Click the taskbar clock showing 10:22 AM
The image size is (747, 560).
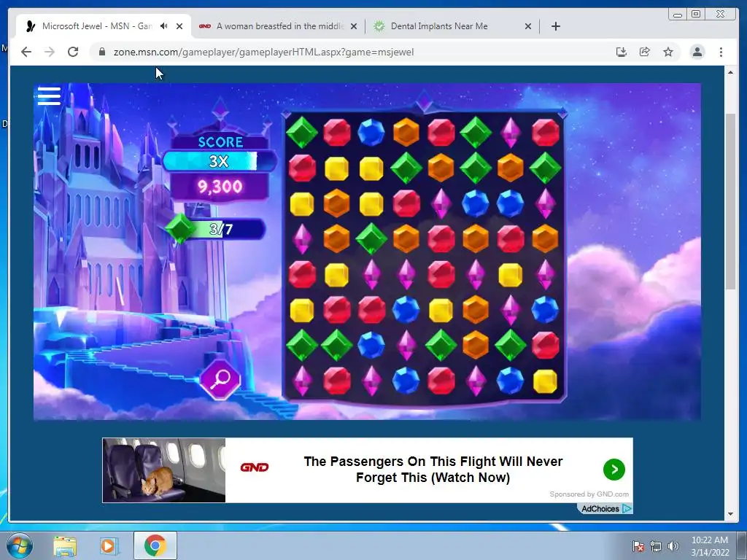pos(710,546)
